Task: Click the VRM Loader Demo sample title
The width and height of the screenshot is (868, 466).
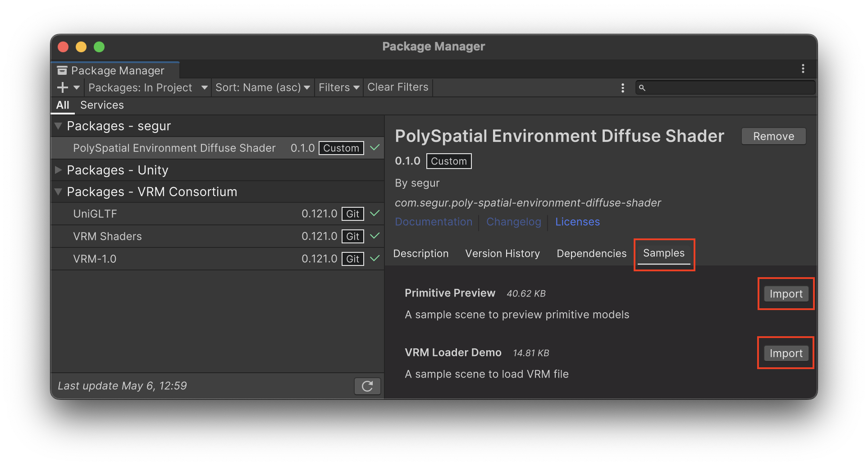Action: (453, 352)
